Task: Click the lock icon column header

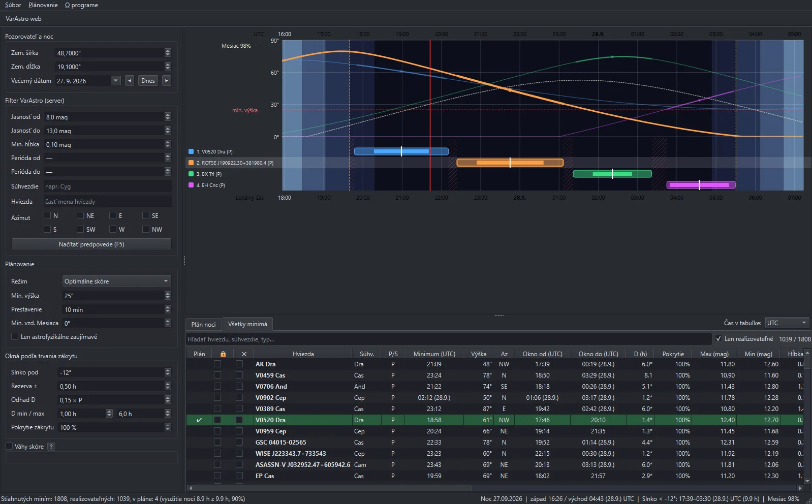Action: click(223, 354)
